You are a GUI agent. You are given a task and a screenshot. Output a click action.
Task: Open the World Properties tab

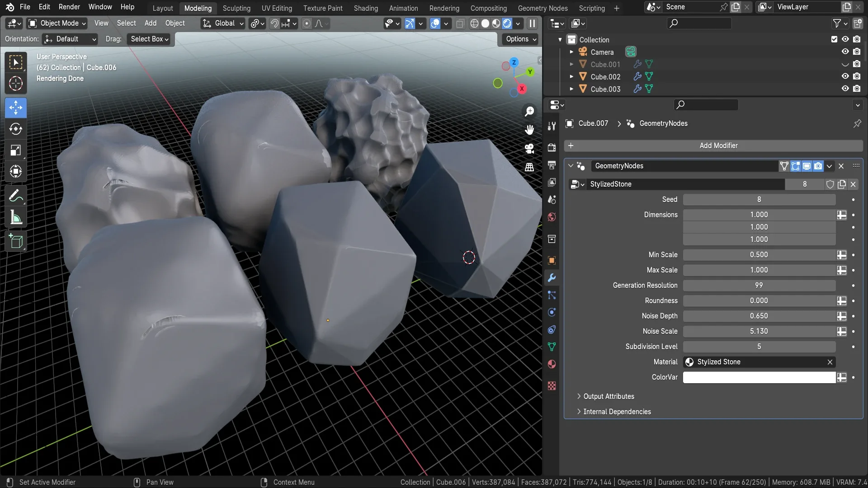pyautogui.click(x=552, y=217)
